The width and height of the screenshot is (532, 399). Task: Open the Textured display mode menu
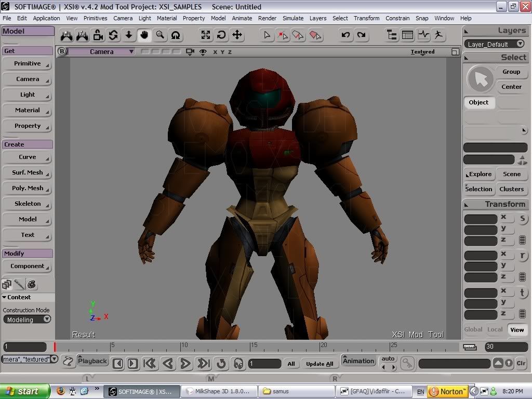(x=422, y=52)
